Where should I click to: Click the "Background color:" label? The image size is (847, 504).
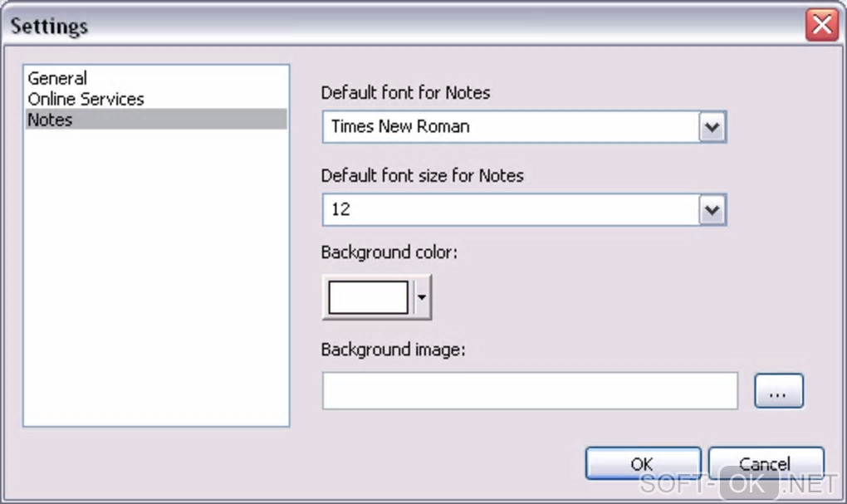click(x=389, y=252)
